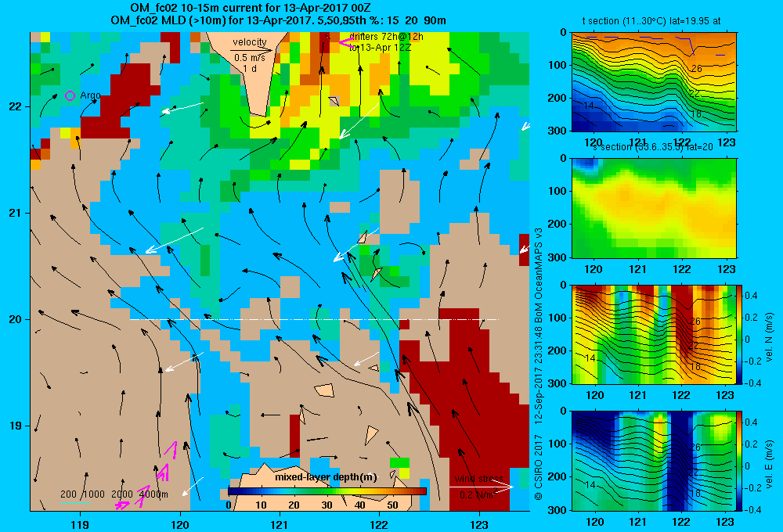783x532 pixels.
Task: Click the 't section (11..30°C)' title
Action: tap(651, 21)
